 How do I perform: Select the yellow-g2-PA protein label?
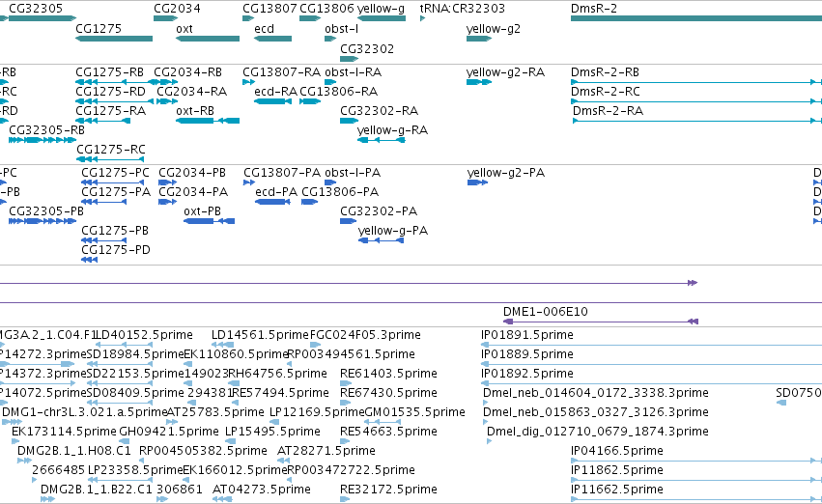tap(506, 173)
